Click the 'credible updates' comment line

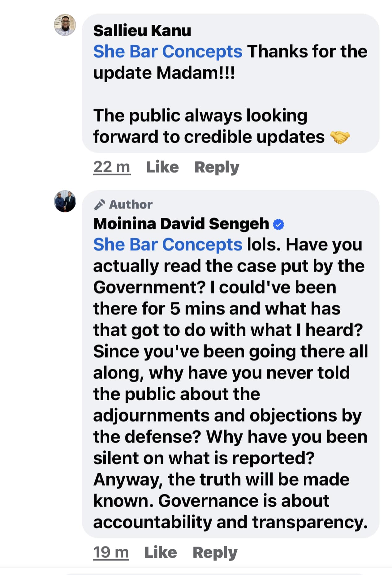[x=209, y=137]
